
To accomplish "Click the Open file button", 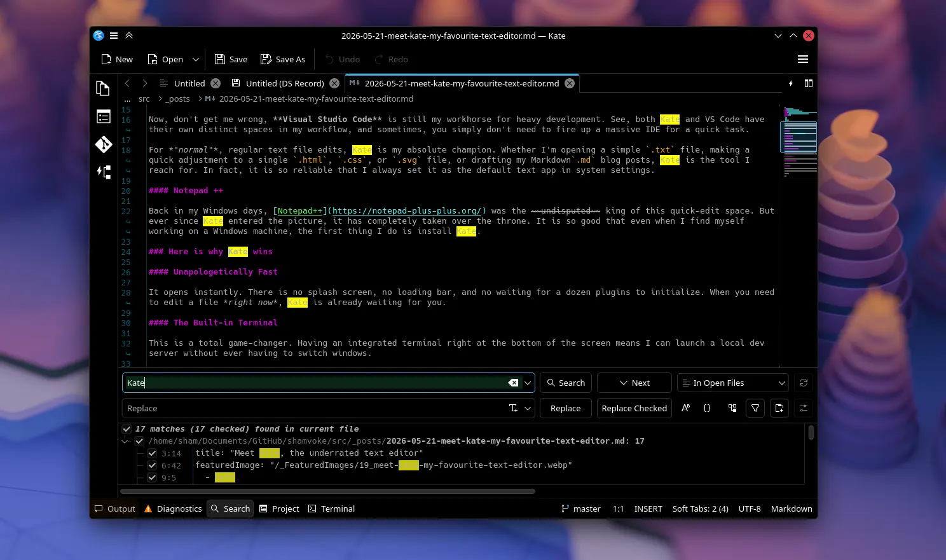I will (165, 59).
